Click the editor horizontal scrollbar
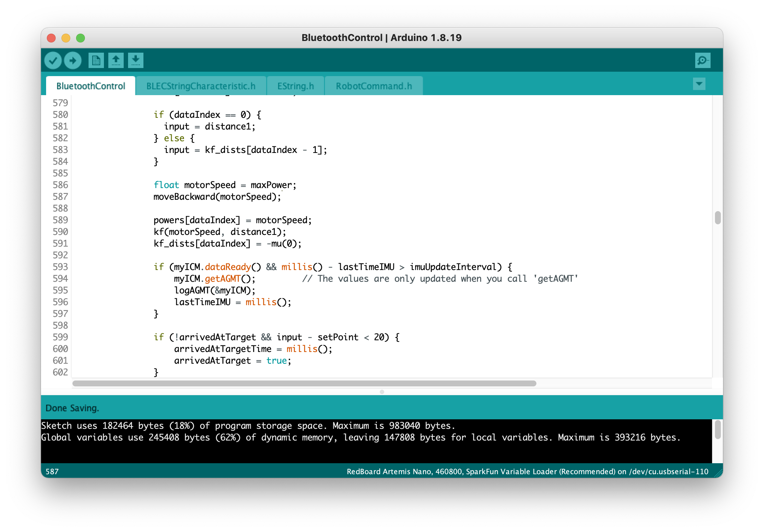The width and height of the screenshot is (764, 532). pos(304,383)
